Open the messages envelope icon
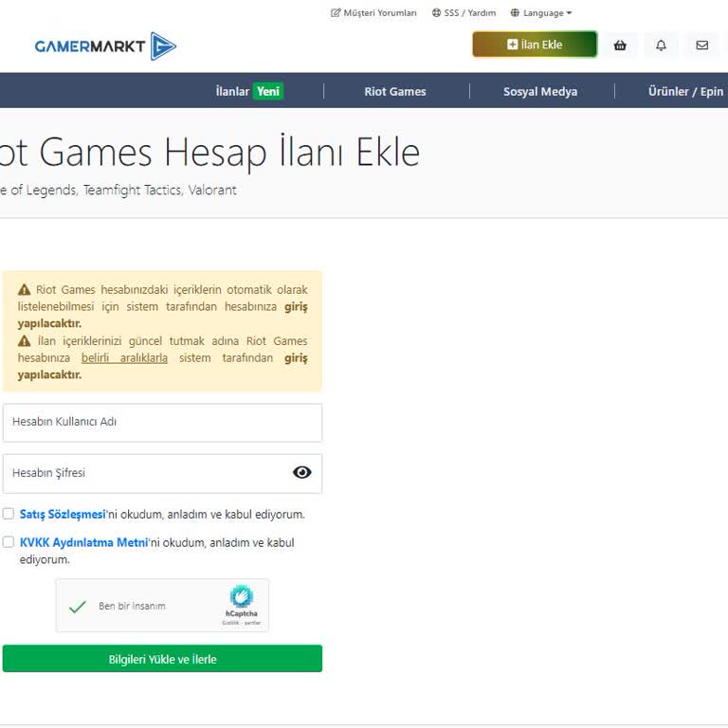Screen dimensions: 728x728 pos(702,45)
